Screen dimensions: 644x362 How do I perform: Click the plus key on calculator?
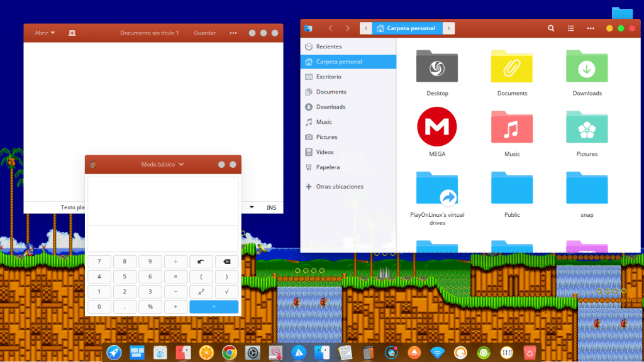(x=175, y=307)
